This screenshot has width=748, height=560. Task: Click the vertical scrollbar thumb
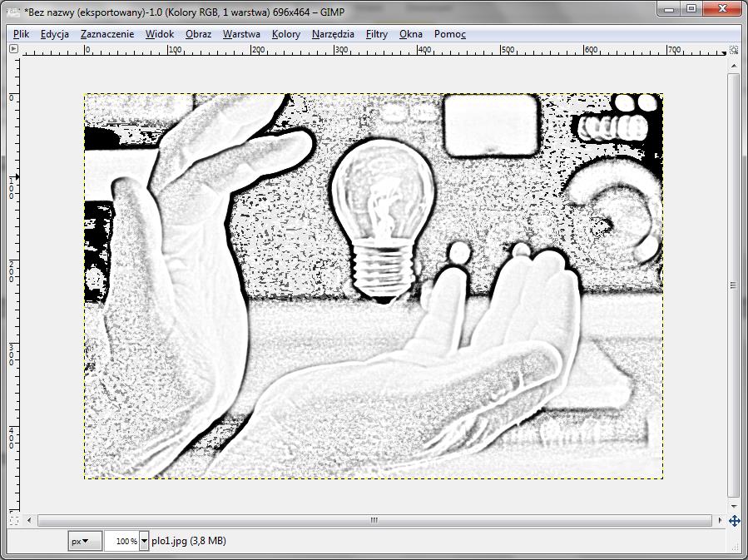click(x=734, y=285)
